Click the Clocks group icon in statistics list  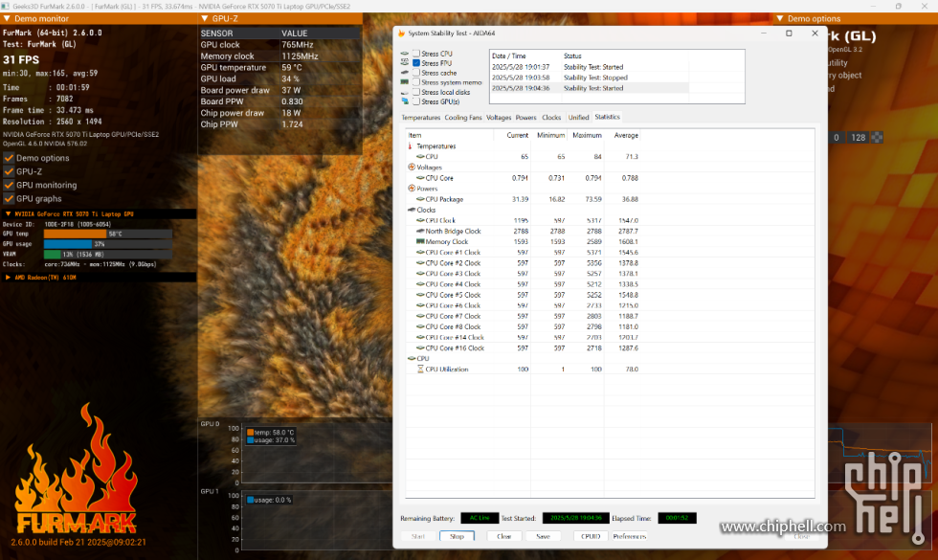click(x=412, y=210)
